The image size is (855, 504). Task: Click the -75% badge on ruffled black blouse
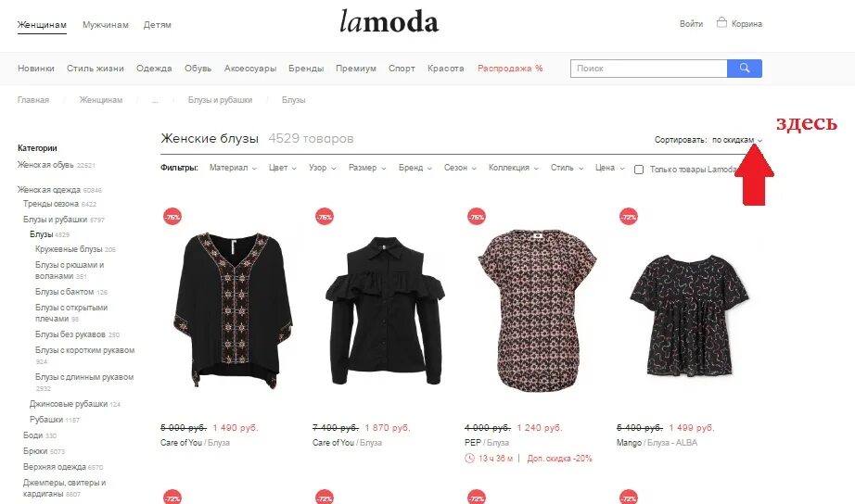325,217
